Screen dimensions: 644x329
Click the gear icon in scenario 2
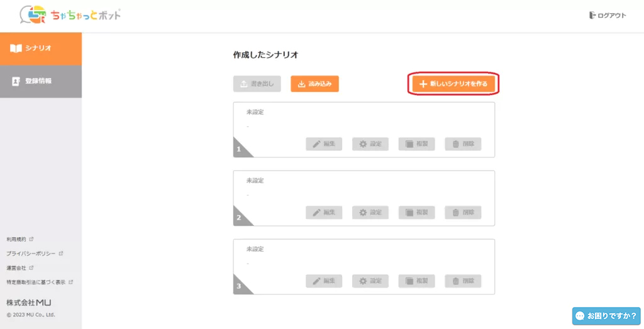coord(363,213)
